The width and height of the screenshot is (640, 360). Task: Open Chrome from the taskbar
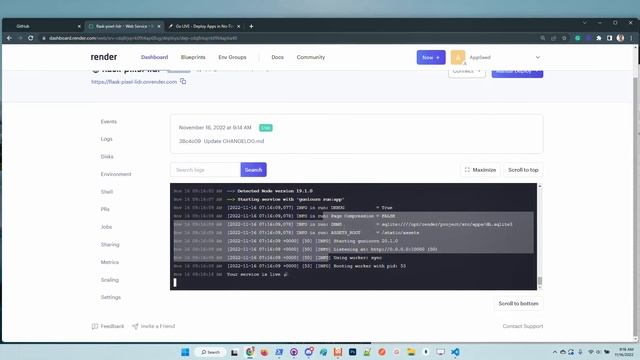[250, 352]
